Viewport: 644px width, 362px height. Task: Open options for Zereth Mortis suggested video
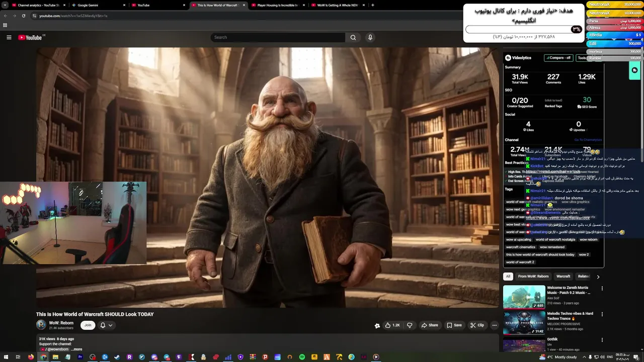[x=602, y=289]
